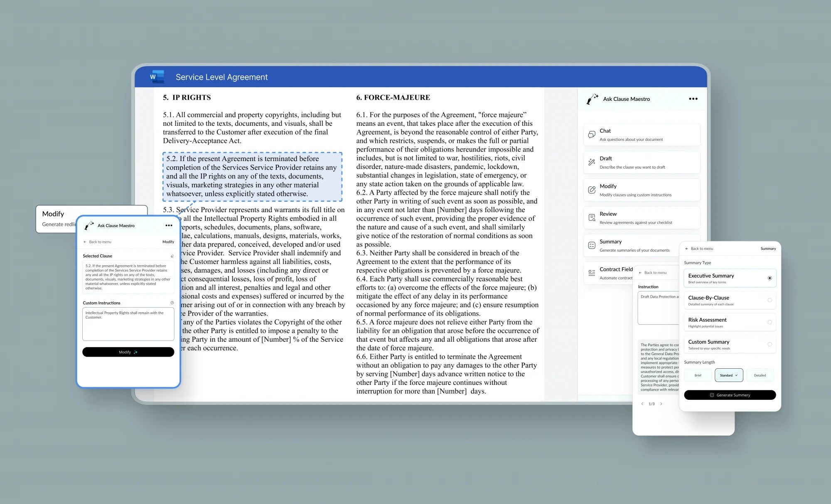Click help icon next to Custom Instructions
Image resolution: width=831 pixels, height=504 pixels.
[172, 303]
